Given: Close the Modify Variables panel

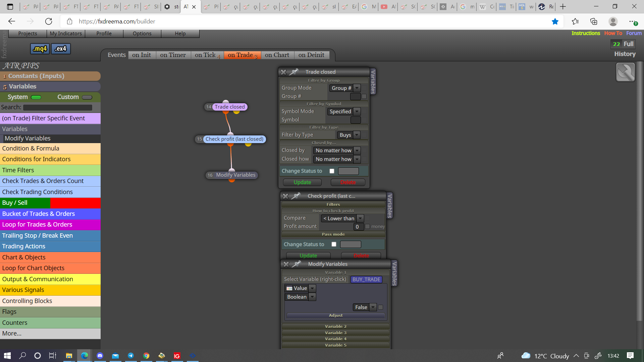Looking at the screenshot, I should tap(286, 264).
